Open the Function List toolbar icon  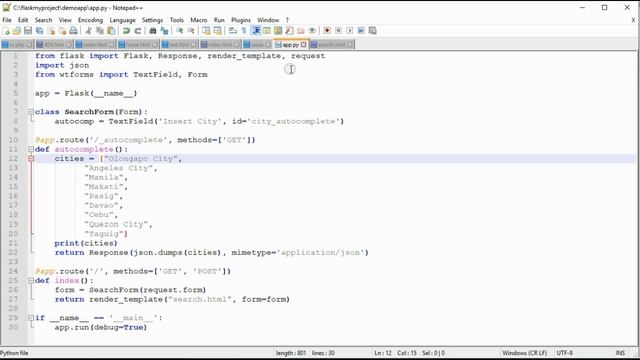click(x=289, y=31)
